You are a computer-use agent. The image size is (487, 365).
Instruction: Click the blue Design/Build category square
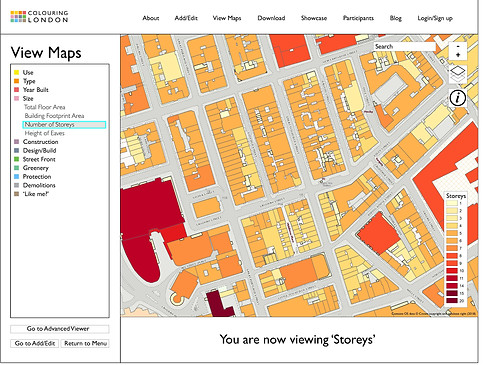pyautogui.click(x=16, y=150)
